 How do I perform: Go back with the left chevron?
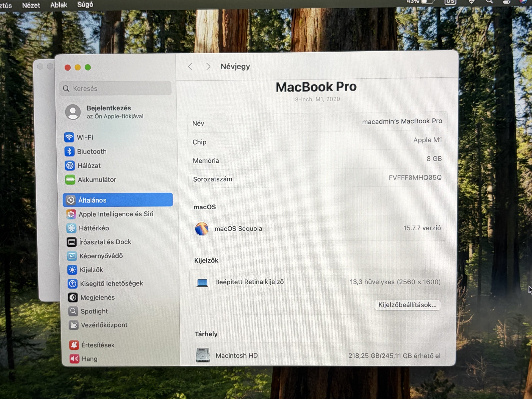pos(190,67)
